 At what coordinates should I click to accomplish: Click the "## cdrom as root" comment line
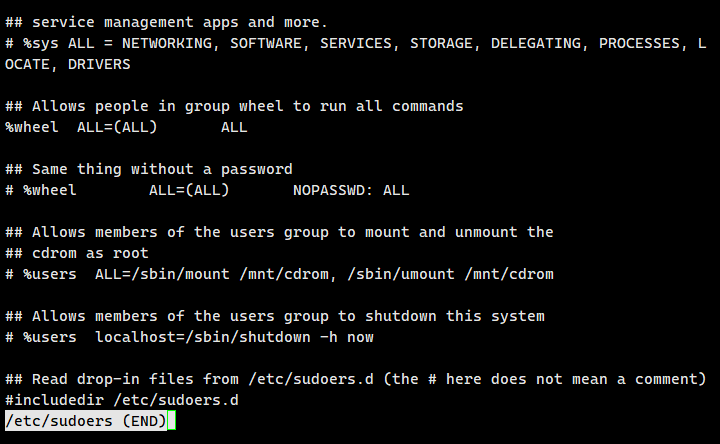pos(77,253)
